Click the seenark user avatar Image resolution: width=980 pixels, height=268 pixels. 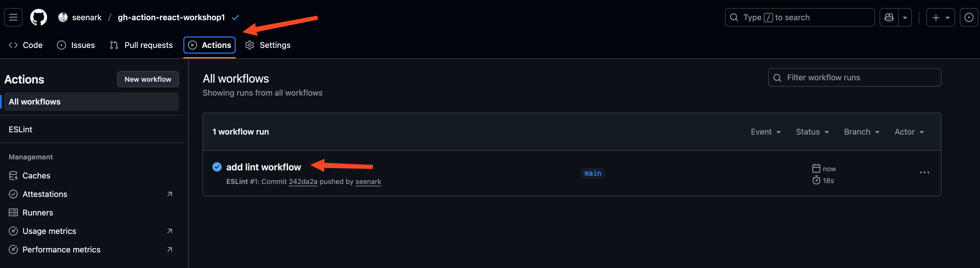(63, 18)
